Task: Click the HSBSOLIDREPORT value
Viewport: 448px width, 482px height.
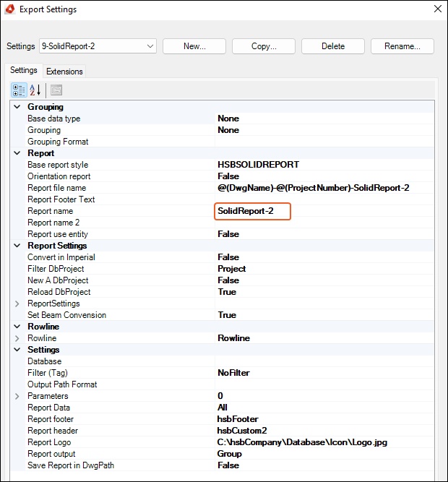Action: pyautogui.click(x=258, y=165)
